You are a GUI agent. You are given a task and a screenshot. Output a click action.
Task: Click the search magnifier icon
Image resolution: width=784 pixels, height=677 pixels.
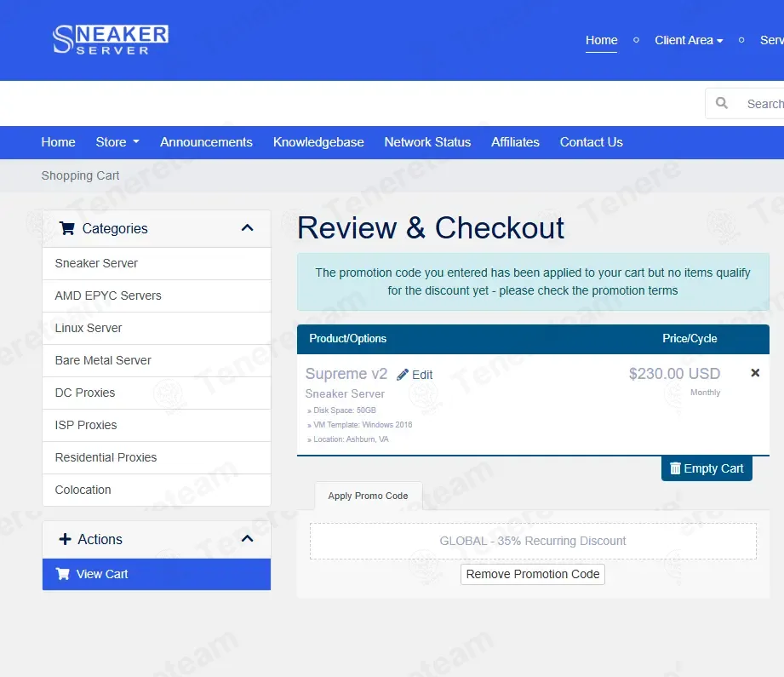tap(721, 103)
